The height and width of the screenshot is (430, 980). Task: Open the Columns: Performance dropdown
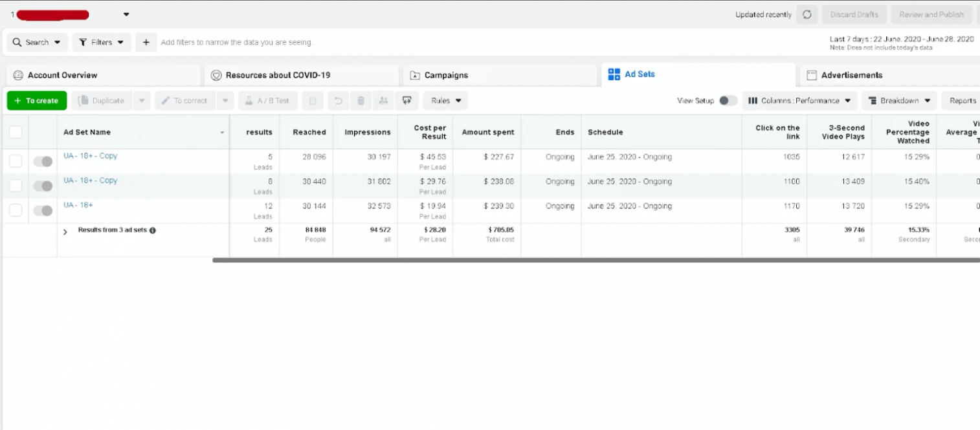tap(799, 101)
